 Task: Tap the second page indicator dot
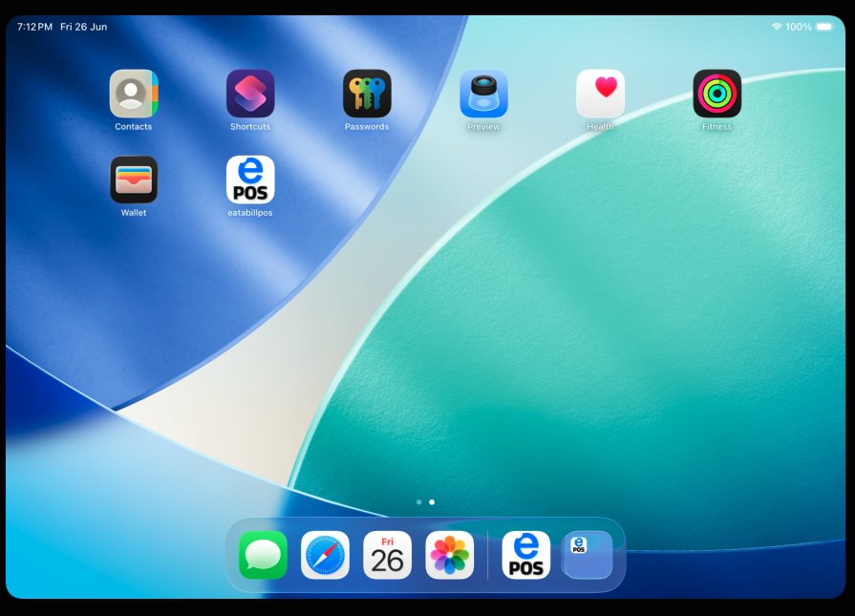tap(432, 502)
